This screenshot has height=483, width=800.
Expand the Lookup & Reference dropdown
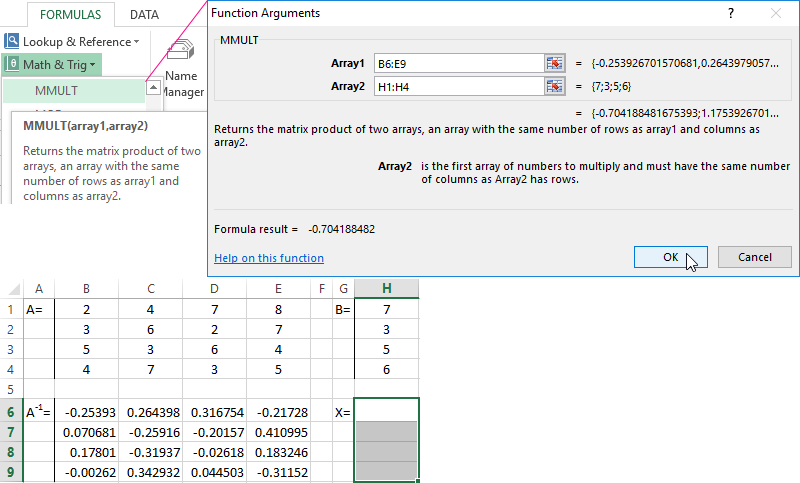[136, 42]
